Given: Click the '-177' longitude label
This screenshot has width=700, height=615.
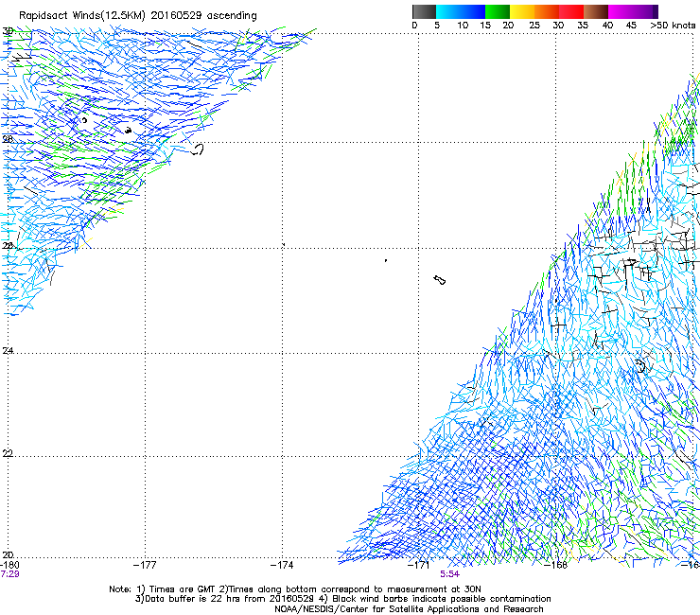Looking at the screenshot, I should click(145, 565).
